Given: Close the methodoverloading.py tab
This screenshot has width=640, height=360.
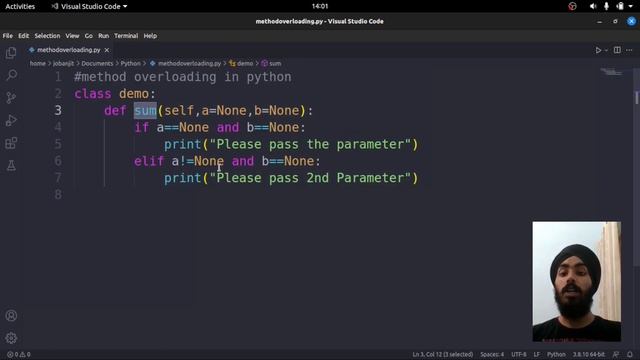Looking at the screenshot, I should pyautogui.click(x=107, y=50).
